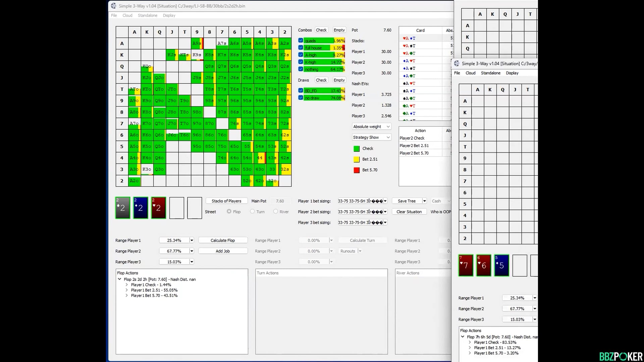This screenshot has width=644, height=362.
Task: Click the empty turn card slot
Action: pyautogui.click(x=177, y=208)
